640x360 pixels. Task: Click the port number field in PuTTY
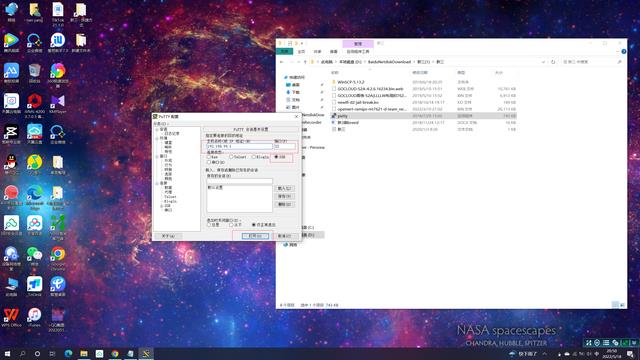pyautogui.click(x=284, y=146)
